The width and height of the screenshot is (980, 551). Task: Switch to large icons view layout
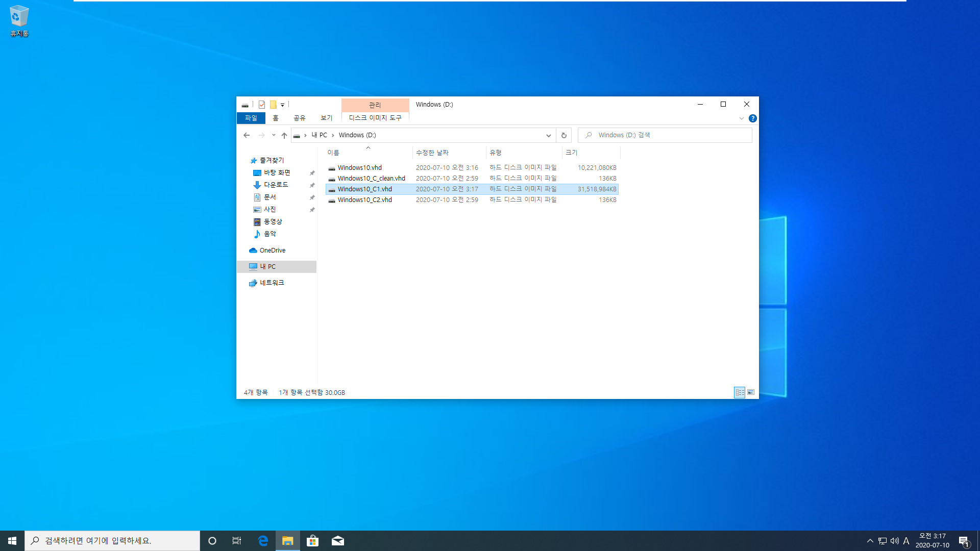tap(751, 392)
